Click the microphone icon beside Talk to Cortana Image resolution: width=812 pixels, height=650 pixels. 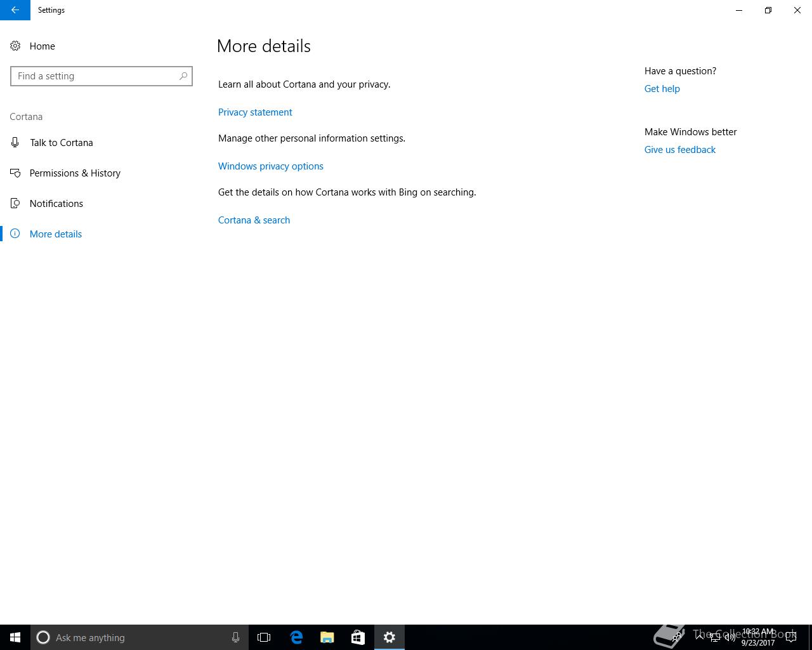point(15,143)
